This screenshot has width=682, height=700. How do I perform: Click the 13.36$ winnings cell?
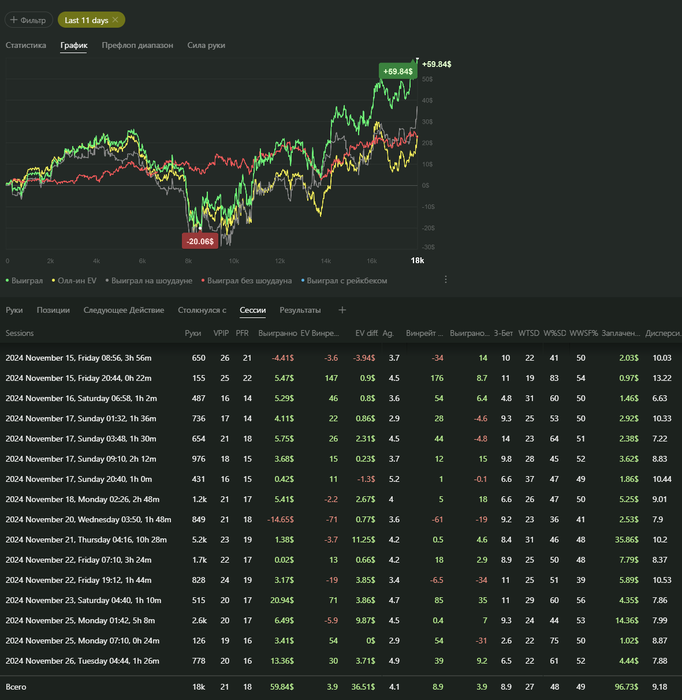(x=282, y=661)
